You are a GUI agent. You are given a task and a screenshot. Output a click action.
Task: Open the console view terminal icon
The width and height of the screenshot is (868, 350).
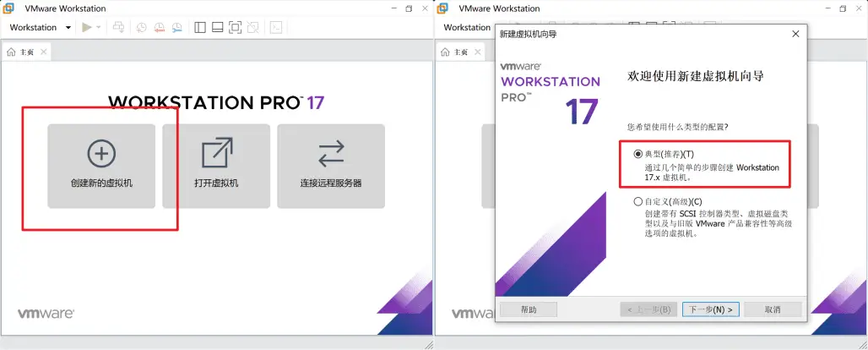coord(275,27)
